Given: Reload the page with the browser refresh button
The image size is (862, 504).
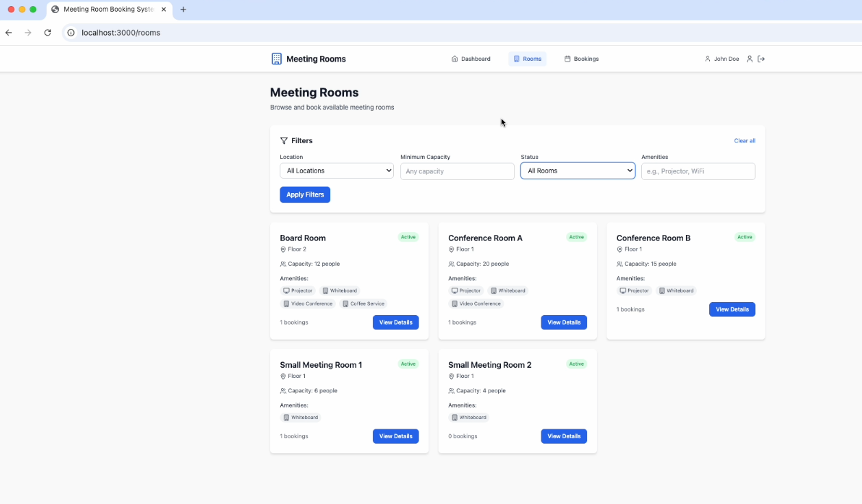Looking at the screenshot, I should pos(47,32).
